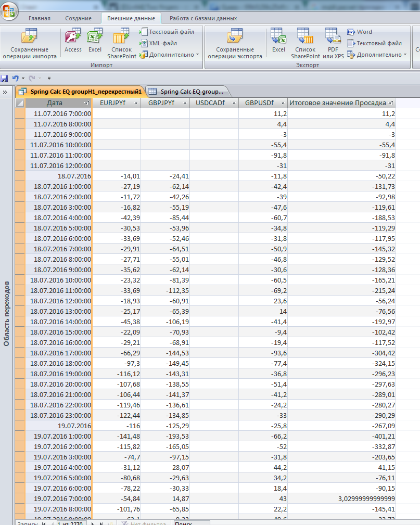Save with the quick access floppy icon
420x525 pixels.
[x=4, y=79]
